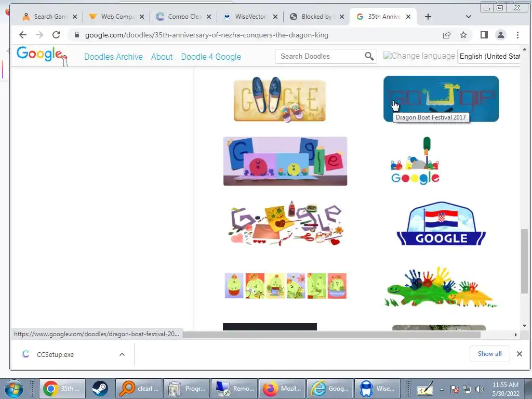Screen dimensions: 532x399
Task: Click the vertical page scrollbar thumb
Action: pos(524,261)
